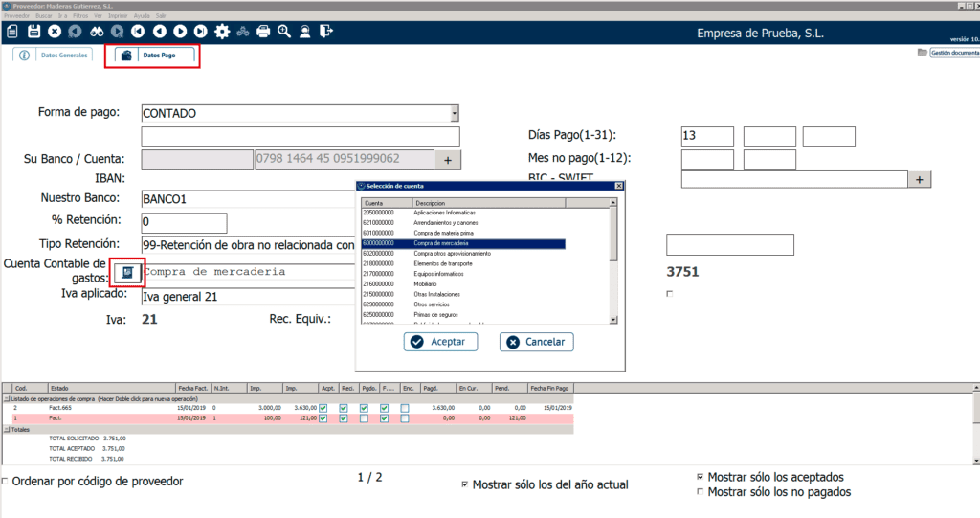
Task: Go to first record with toolbar arrow
Action: pos(138,32)
